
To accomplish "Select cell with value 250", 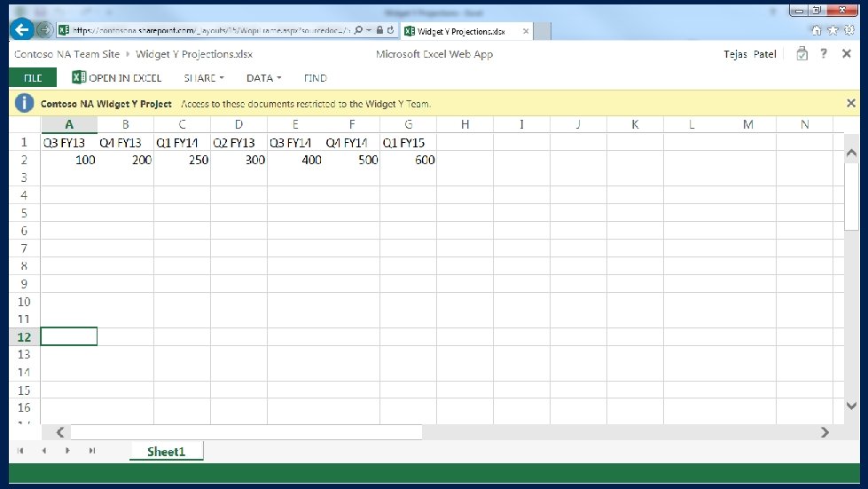I will (x=182, y=160).
